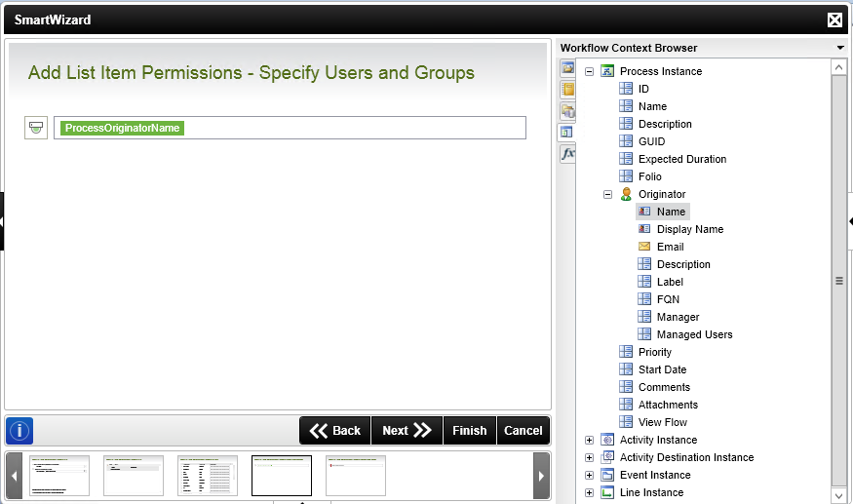Open the Workflow Context Browser dropdown arrow
The height and width of the screenshot is (504, 853).
pos(840,48)
